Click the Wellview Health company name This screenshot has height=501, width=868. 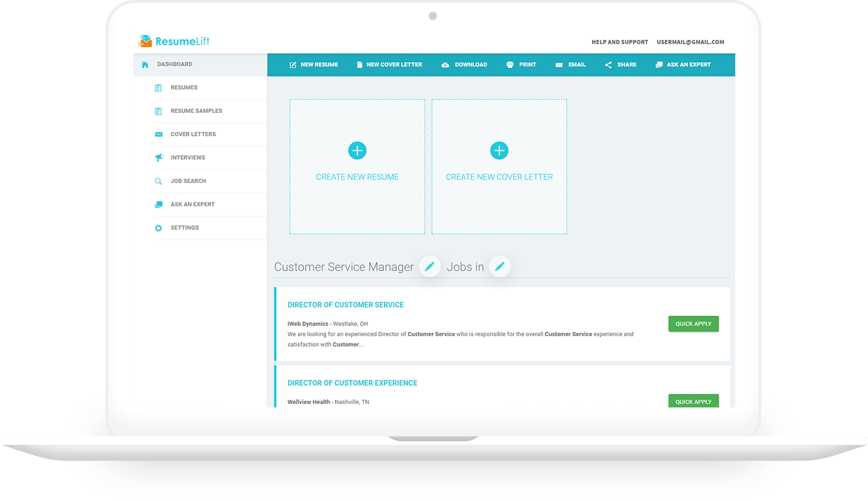pos(309,402)
